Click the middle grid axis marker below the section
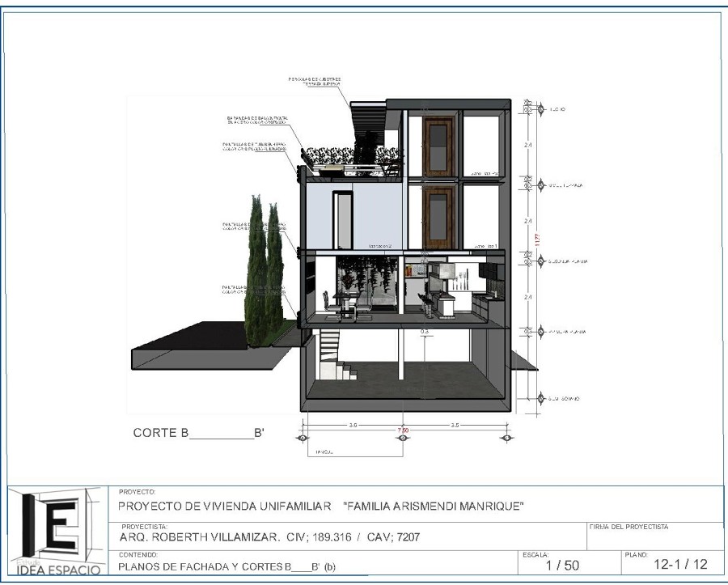This screenshot has height=585, width=728. [x=402, y=438]
